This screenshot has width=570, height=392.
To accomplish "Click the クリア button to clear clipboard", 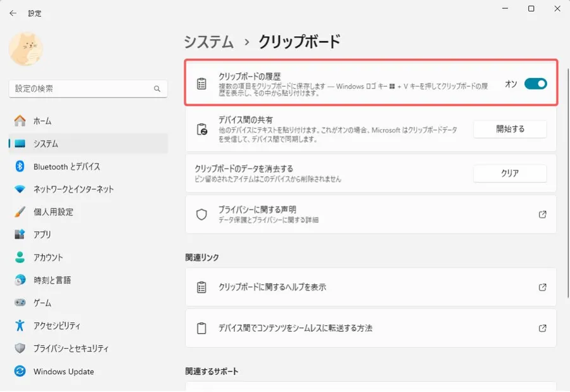I will 509,174.
